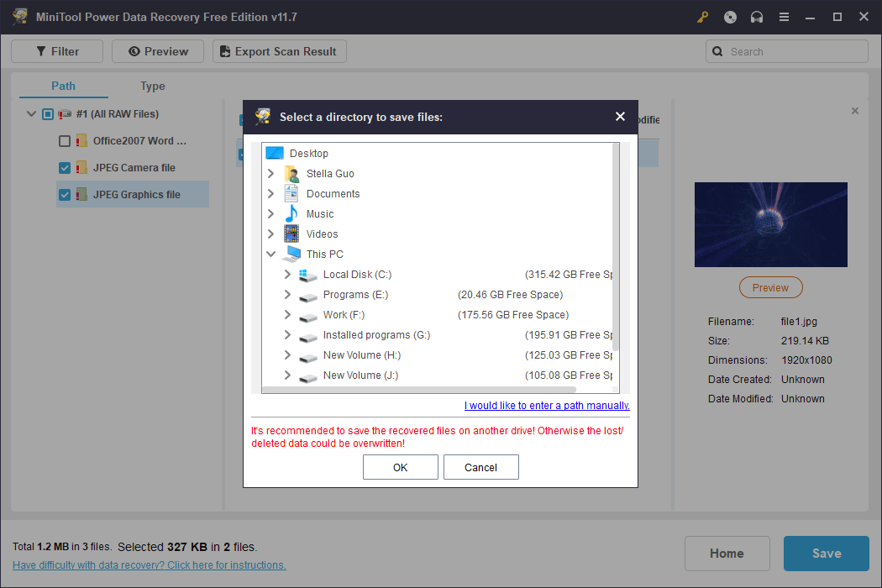Switch to the Path tab
Screen dimensions: 882x588
pyautogui.click(x=64, y=86)
